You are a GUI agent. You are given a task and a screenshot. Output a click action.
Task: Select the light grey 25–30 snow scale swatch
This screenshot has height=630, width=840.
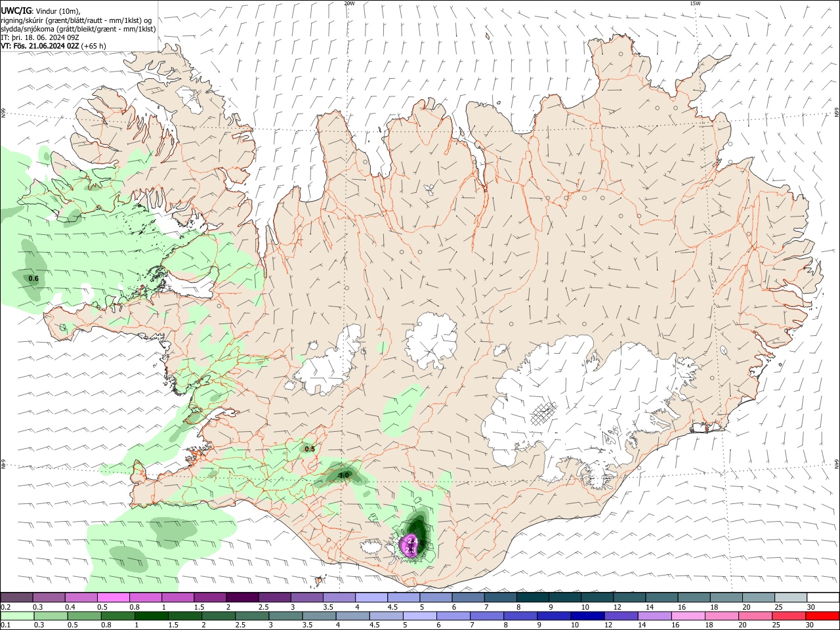click(791, 598)
